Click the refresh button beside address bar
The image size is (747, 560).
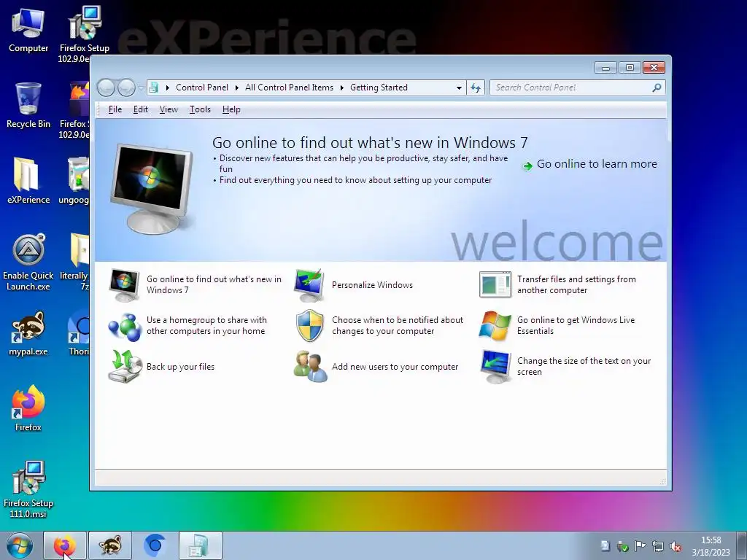(476, 87)
